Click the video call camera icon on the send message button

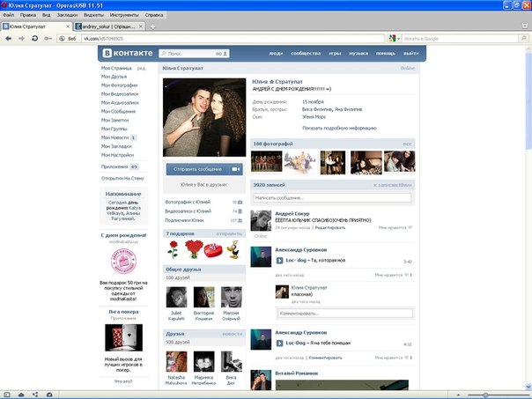pos(235,169)
